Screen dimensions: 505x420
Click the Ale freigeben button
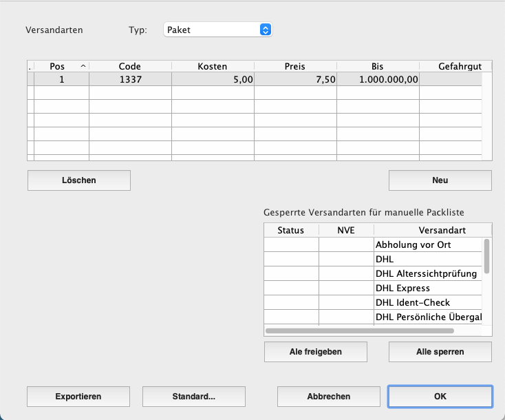(315, 352)
